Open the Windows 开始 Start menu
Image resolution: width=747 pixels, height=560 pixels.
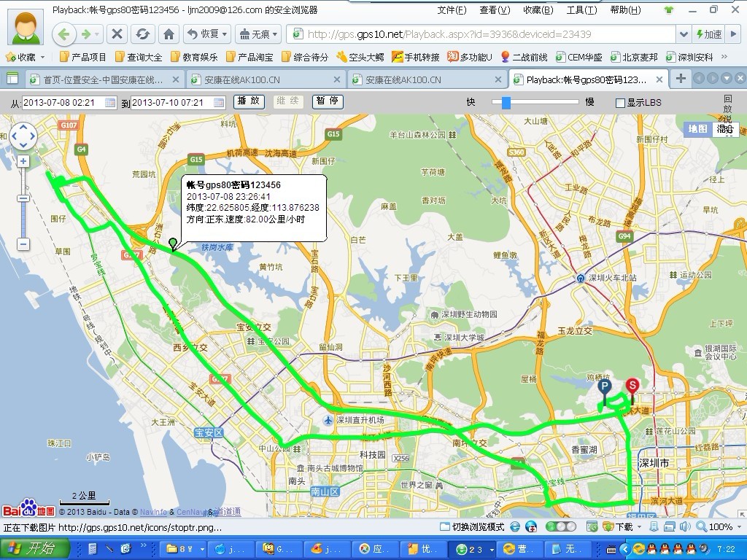tap(34, 548)
